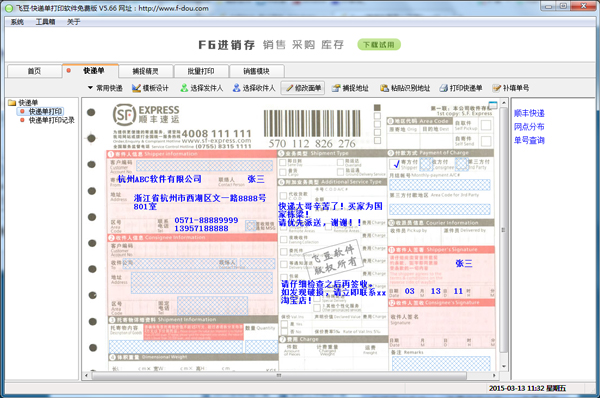Select the 杭州ABC软件有限公司 company field
600x398 pixels.
[x=160, y=179]
